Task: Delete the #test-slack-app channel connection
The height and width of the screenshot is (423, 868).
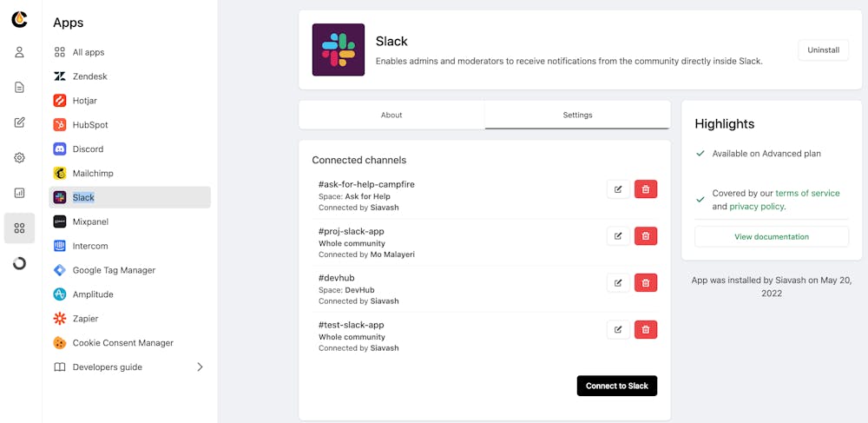Action: tap(646, 330)
